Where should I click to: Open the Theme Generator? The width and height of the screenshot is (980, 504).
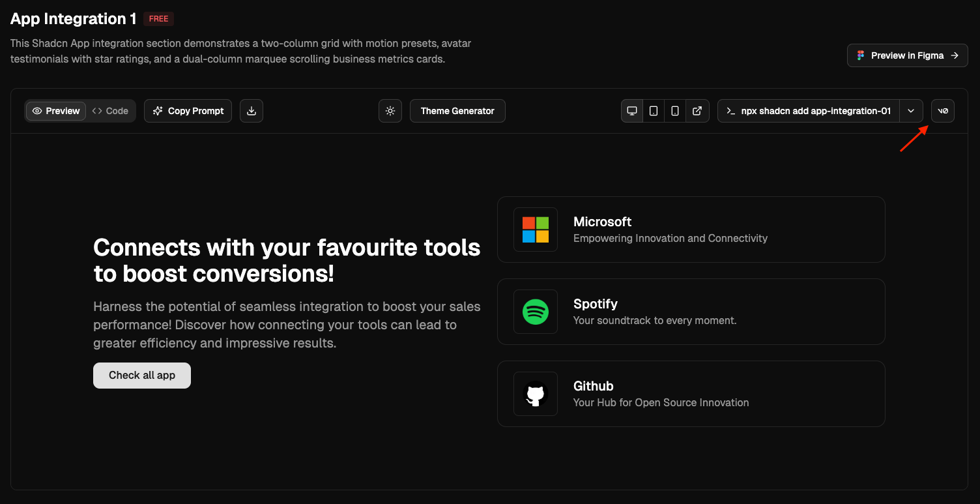(457, 111)
